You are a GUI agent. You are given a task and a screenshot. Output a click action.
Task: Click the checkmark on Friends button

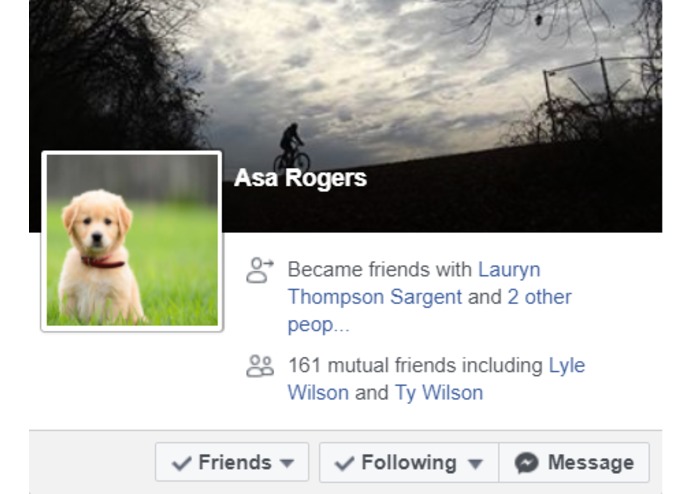tap(182, 463)
